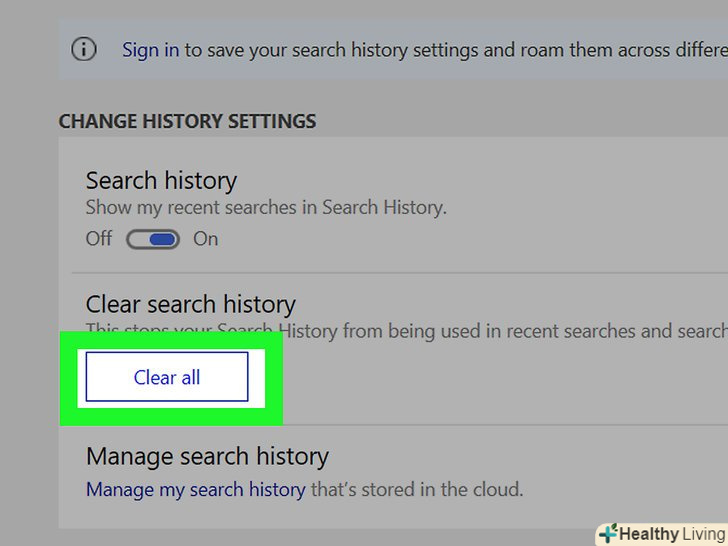Click the "On" label beside the switch
Screen dimensions: 728x546
tap(205, 239)
